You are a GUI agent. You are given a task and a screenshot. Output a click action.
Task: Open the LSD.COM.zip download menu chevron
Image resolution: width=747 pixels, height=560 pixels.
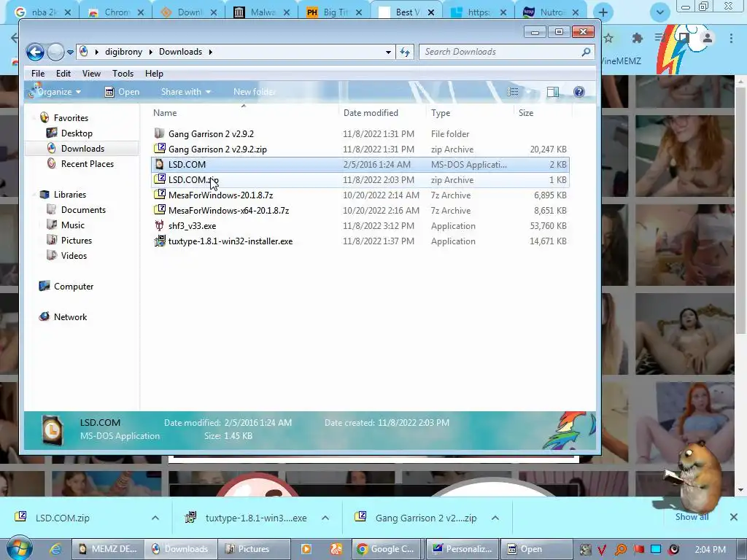155,518
